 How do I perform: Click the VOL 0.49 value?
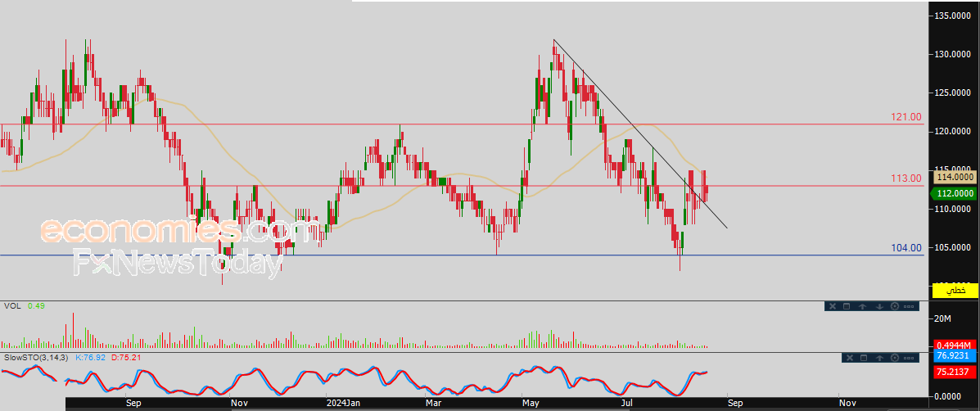tap(36, 306)
